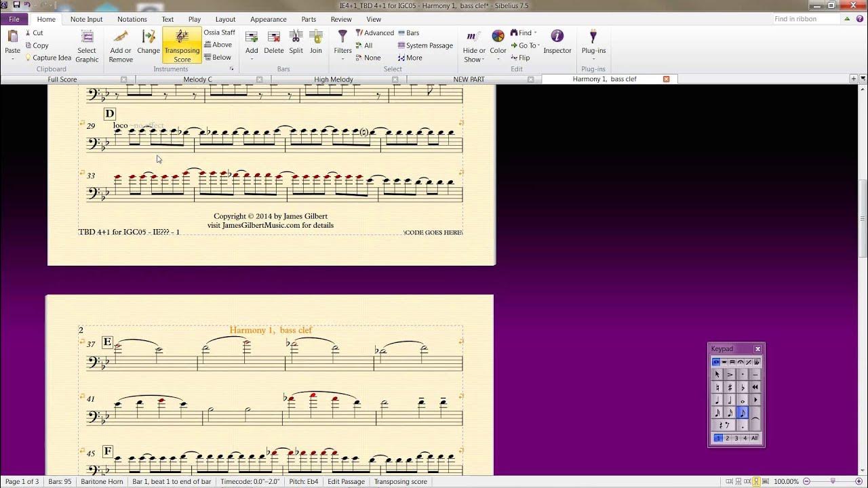Screen dimensions: 868x488
Task: Select the quarter note on Keypad
Action: (x=717, y=399)
